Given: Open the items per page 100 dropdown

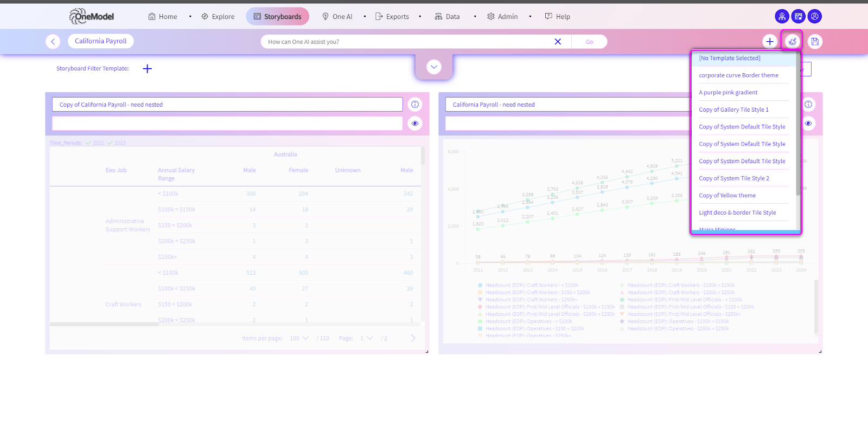Looking at the screenshot, I should coord(299,338).
